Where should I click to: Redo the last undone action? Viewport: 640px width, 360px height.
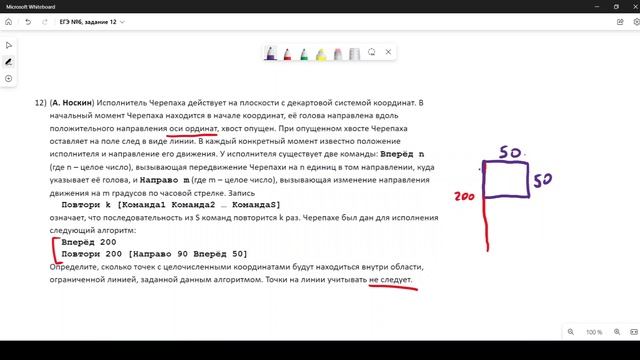point(45,22)
